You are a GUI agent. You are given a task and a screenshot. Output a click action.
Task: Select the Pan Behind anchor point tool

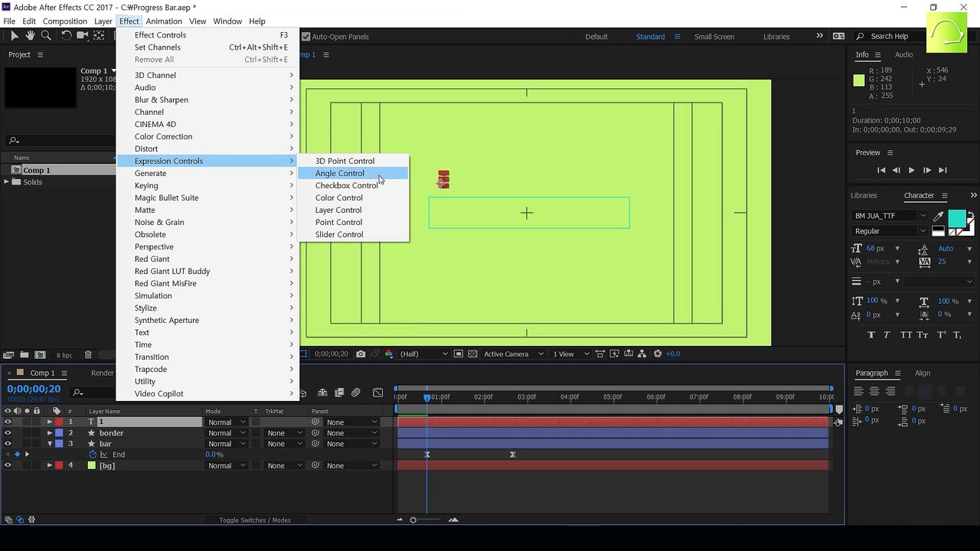[x=100, y=36]
